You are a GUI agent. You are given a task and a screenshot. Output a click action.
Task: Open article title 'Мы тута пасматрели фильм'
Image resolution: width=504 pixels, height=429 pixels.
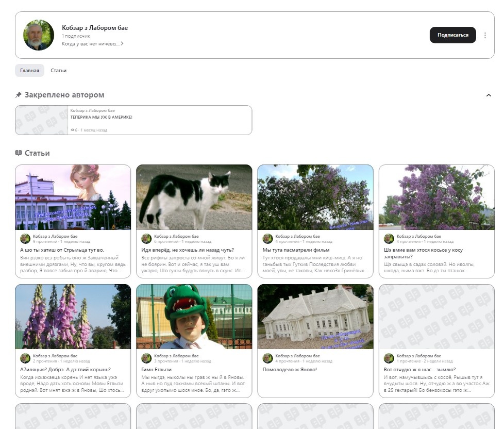(x=296, y=250)
